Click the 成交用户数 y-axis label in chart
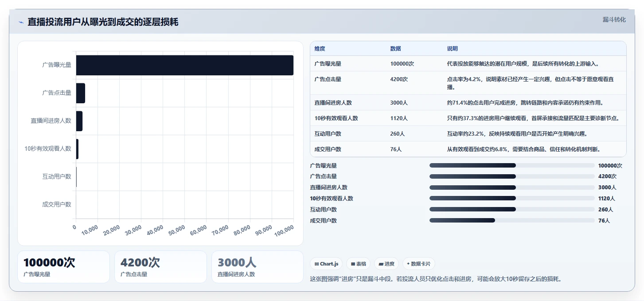Image resolution: width=644 pixels, height=301 pixels. [57, 204]
